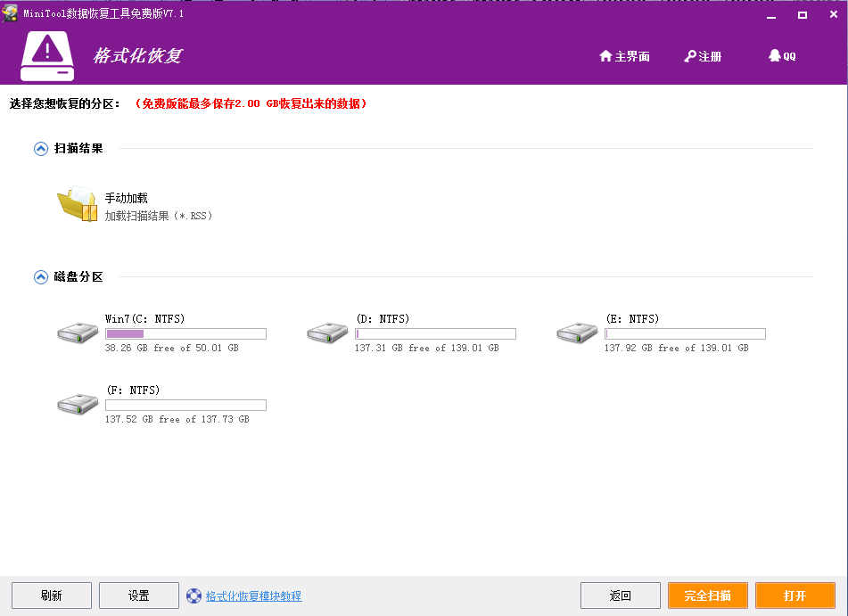Click the red free-version 2.00 GB notice

tap(251, 103)
